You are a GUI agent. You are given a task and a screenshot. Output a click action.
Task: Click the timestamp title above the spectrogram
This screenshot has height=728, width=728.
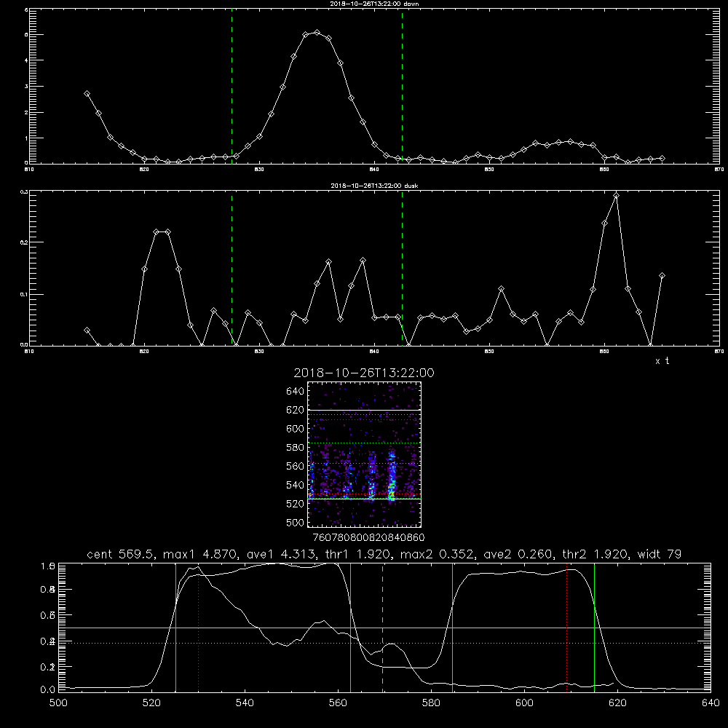click(x=364, y=373)
